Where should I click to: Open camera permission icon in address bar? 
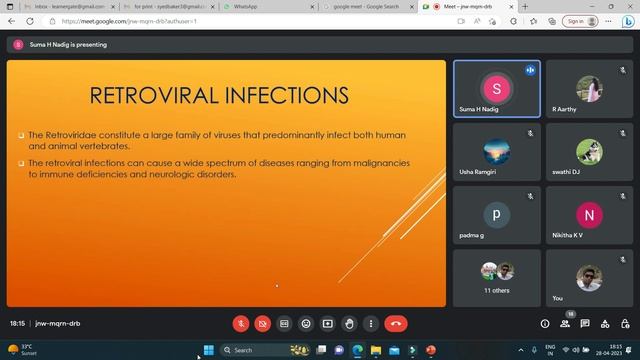coord(461,21)
